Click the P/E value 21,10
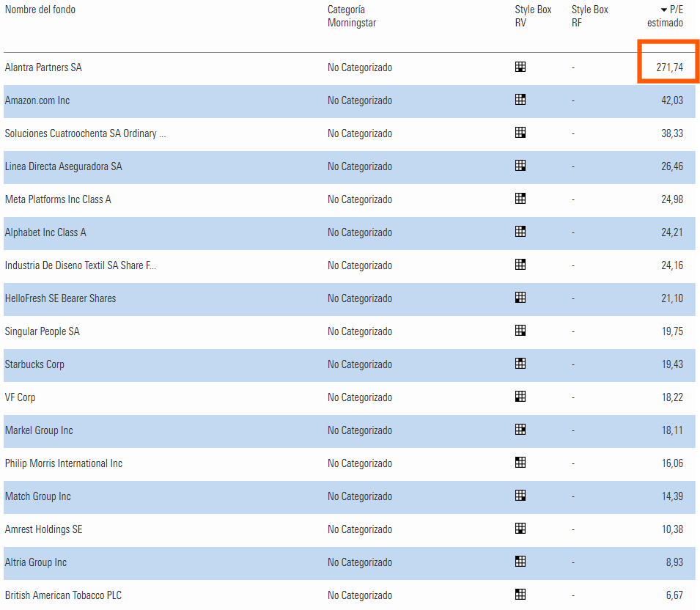Viewport: 700px width, 610px height. (672, 298)
